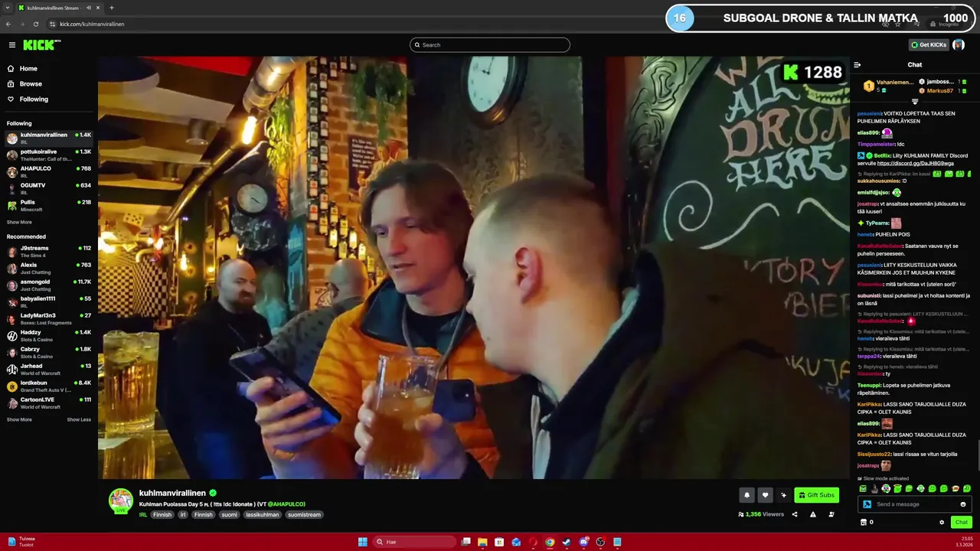
Task: Open File Explorer from the taskbar
Action: (x=482, y=542)
